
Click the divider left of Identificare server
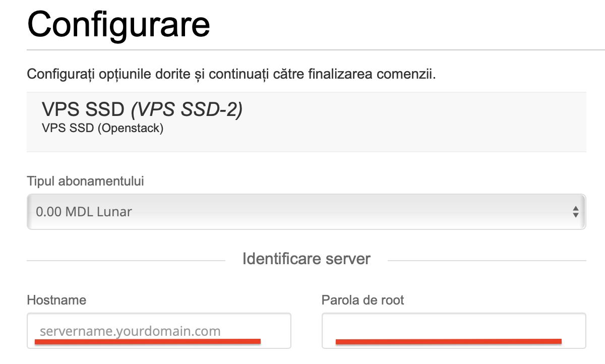point(126,261)
